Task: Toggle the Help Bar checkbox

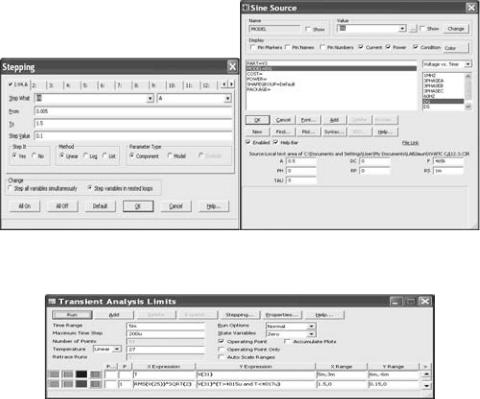Action: (276, 142)
